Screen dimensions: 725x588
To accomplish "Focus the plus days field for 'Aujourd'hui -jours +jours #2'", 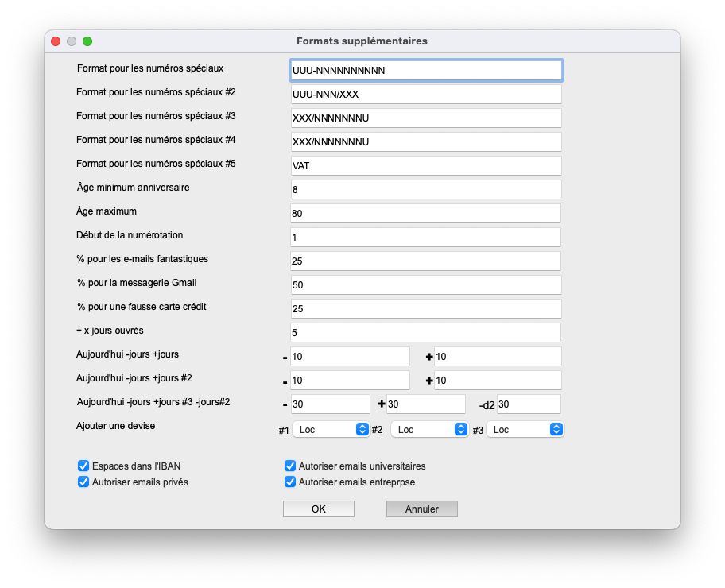I will [x=498, y=381].
